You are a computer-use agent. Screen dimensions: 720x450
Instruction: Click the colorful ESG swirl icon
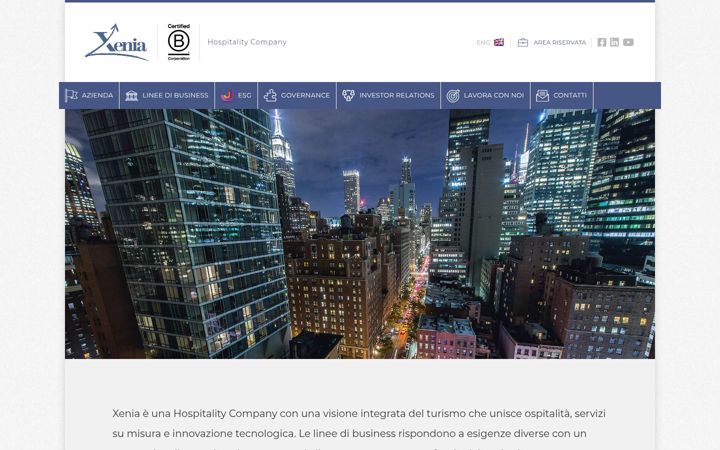tap(227, 95)
